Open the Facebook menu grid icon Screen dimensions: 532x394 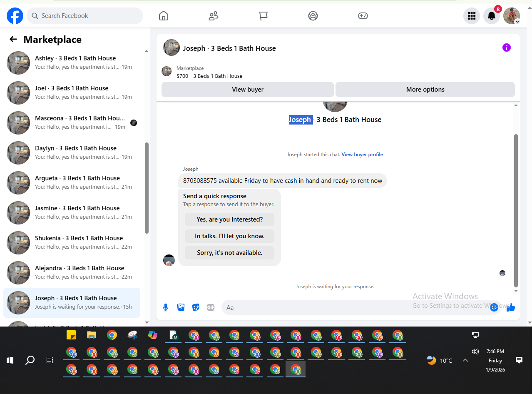tap(472, 16)
